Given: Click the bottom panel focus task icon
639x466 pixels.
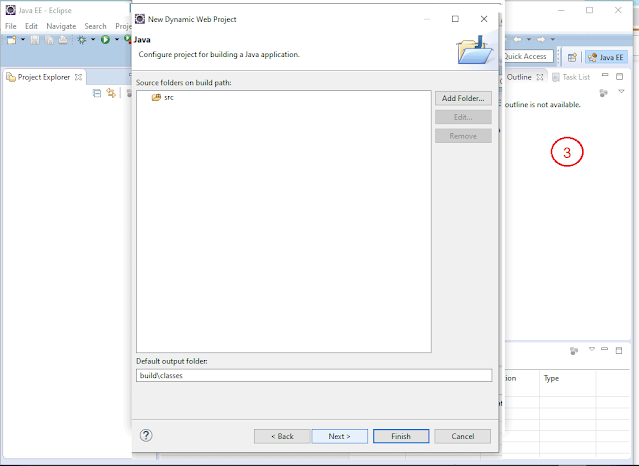Looking at the screenshot, I should pos(574,351).
